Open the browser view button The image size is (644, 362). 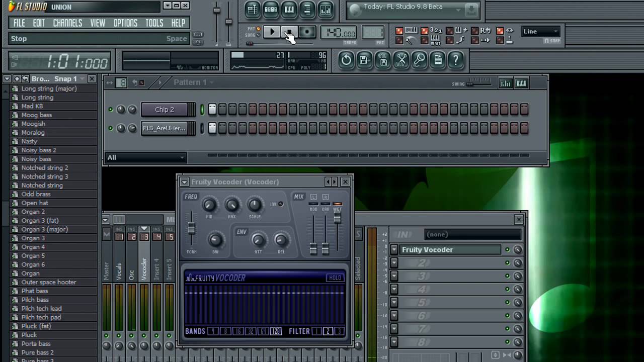(x=307, y=9)
